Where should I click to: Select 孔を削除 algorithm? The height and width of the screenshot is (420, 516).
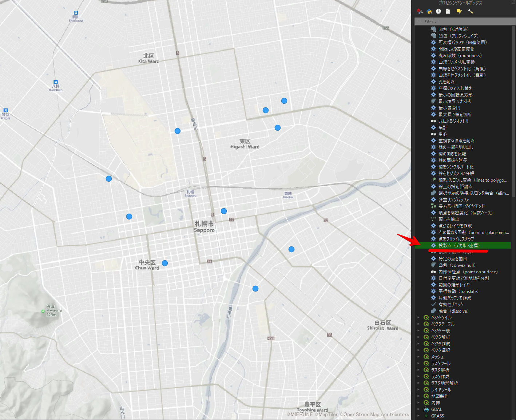446,82
